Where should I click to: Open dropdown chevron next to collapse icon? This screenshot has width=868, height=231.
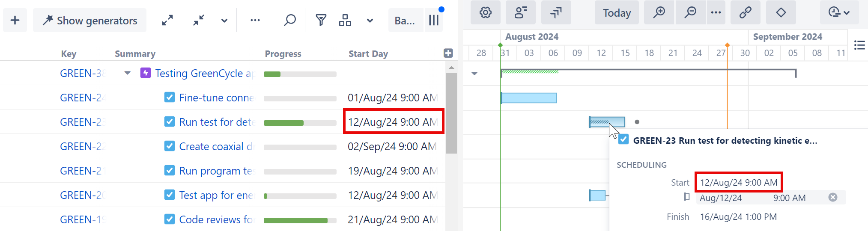pos(224,21)
